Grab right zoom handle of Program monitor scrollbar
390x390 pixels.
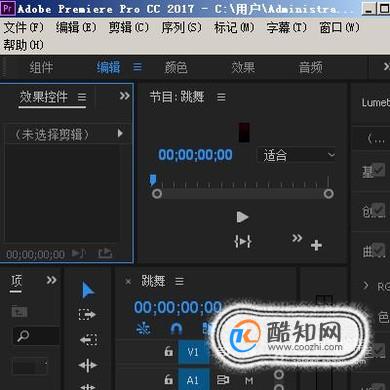pyautogui.click(x=328, y=194)
